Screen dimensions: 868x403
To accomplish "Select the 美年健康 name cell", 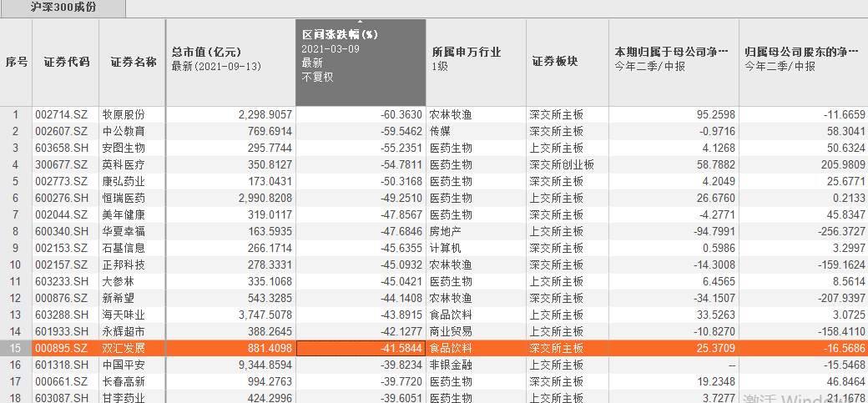I will coord(133,214).
